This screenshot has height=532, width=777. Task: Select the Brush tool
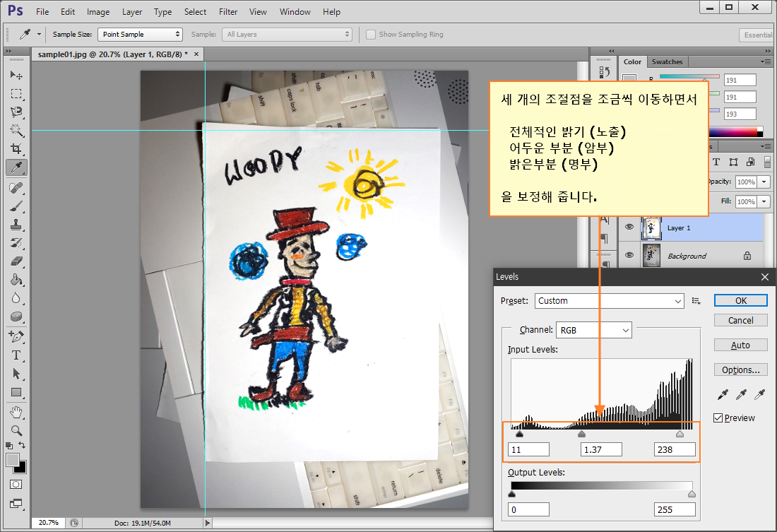(x=16, y=206)
